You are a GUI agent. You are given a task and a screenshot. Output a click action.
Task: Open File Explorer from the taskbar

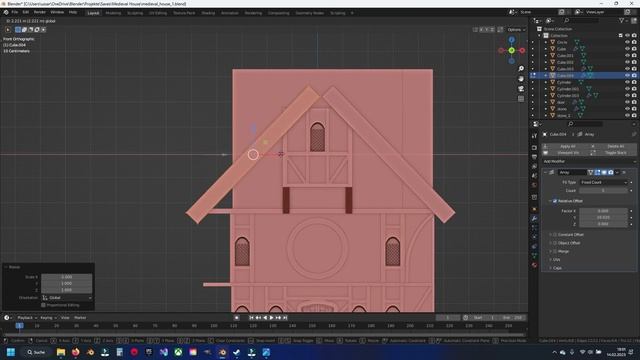[x=61, y=352]
